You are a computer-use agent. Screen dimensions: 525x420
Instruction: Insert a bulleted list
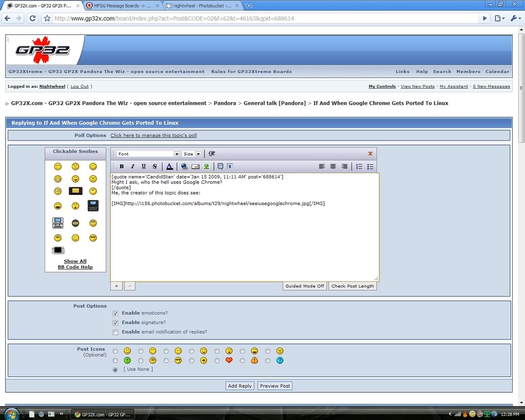click(370, 166)
